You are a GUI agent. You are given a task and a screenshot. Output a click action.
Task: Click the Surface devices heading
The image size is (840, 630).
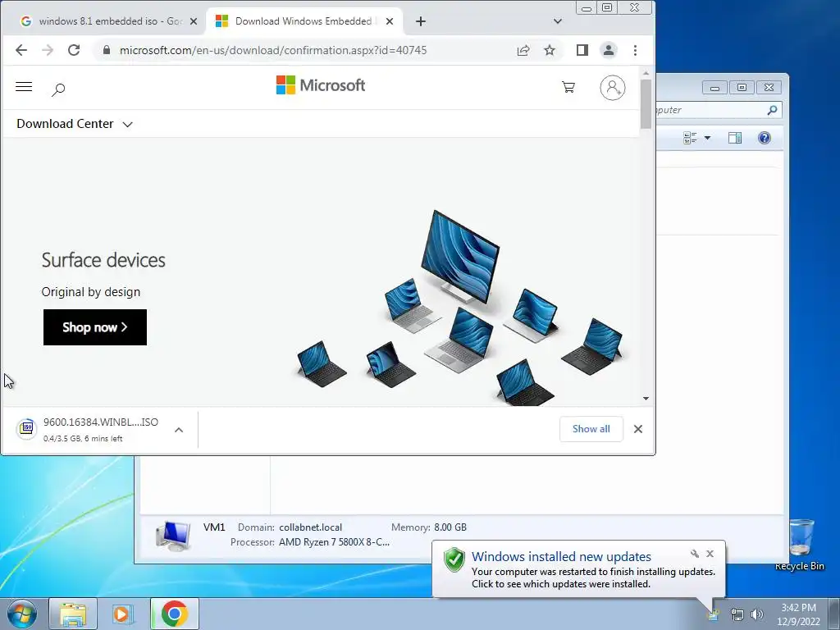pos(103,260)
